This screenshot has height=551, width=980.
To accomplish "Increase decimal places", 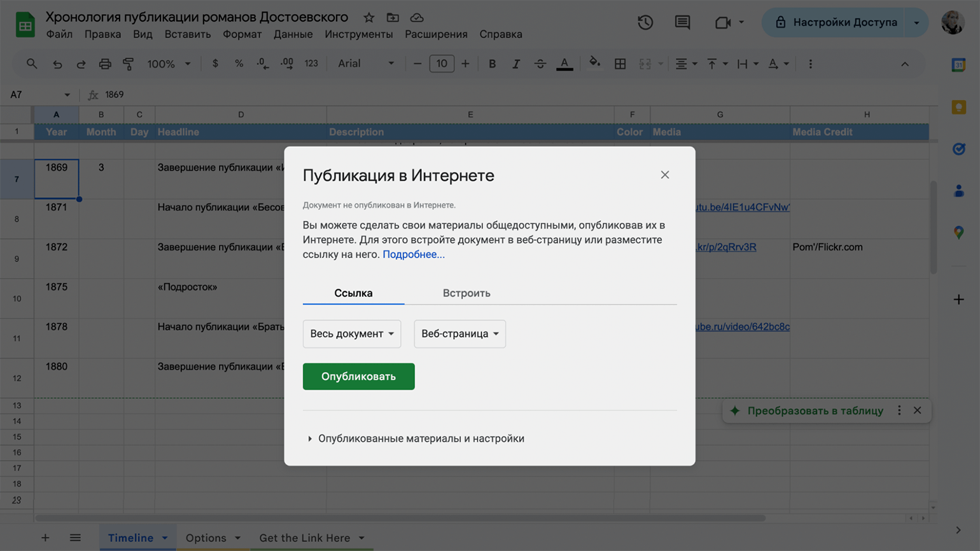I will (x=287, y=64).
